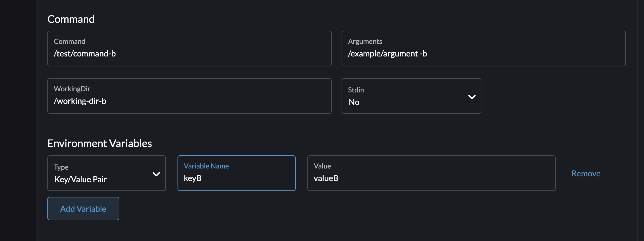644x241 pixels.
Task: Remove the keyB environment variable
Action: (x=586, y=173)
